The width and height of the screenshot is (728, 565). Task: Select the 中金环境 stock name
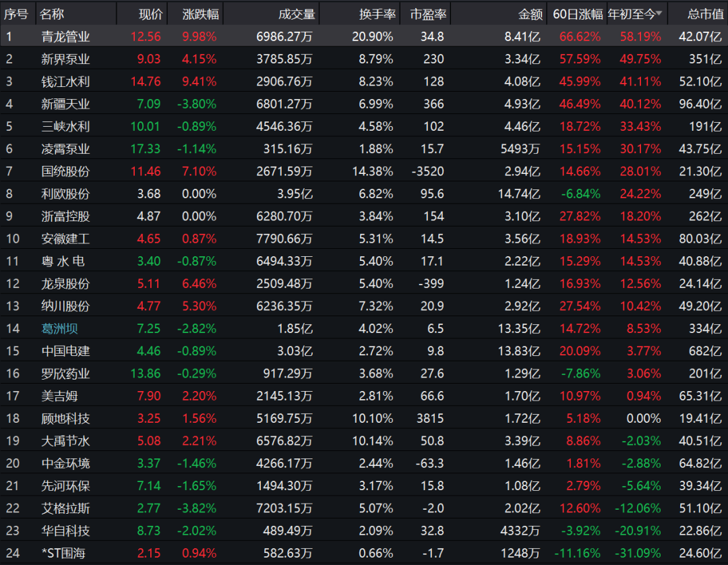(x=65, y=463)
